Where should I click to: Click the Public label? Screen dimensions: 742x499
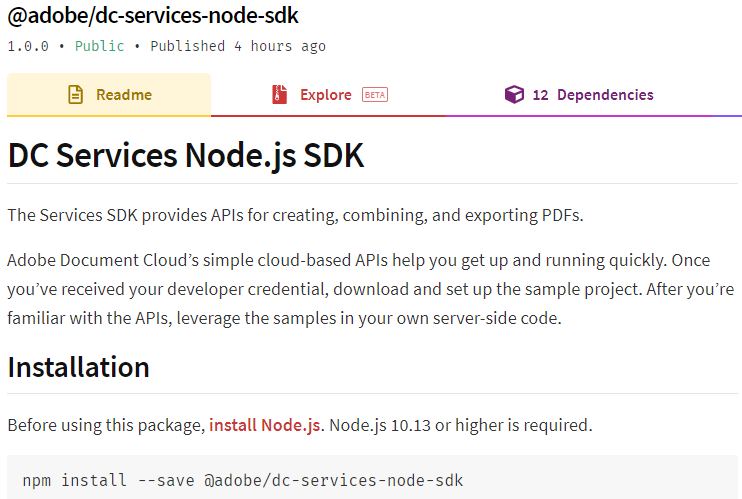click(99, 46)
